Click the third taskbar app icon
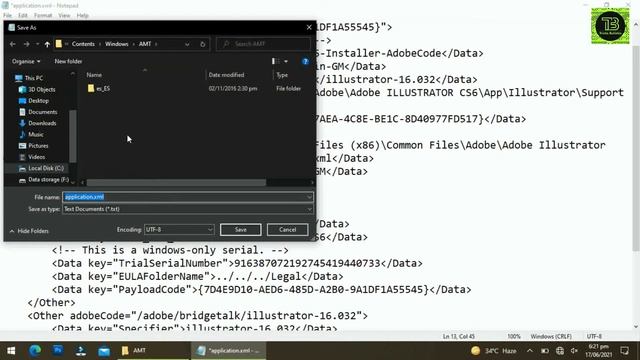This screenshot has width=640, height=360. [x=81, y=351]
